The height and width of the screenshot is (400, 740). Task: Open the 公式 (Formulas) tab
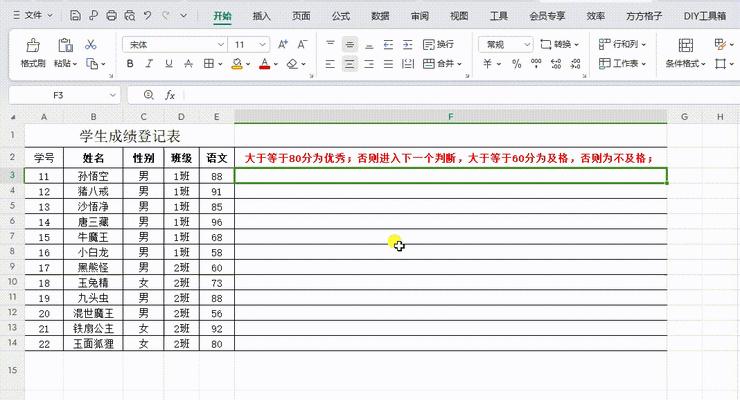341,16
